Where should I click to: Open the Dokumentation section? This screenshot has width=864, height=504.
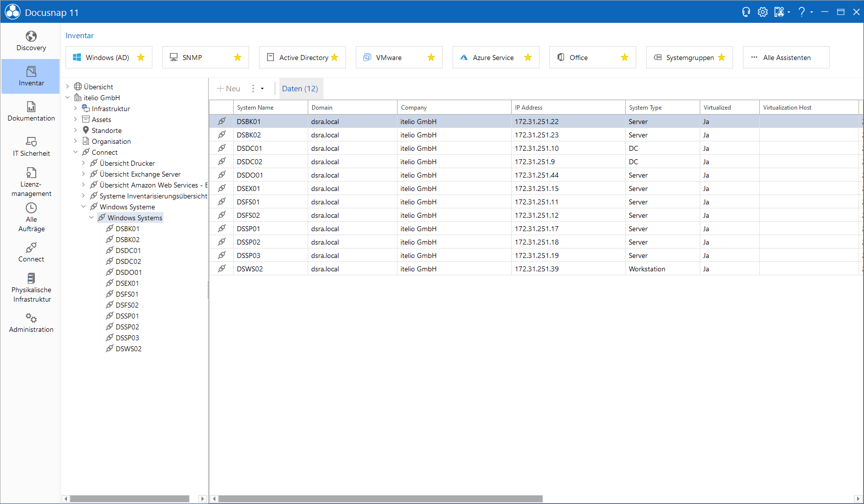31,112
